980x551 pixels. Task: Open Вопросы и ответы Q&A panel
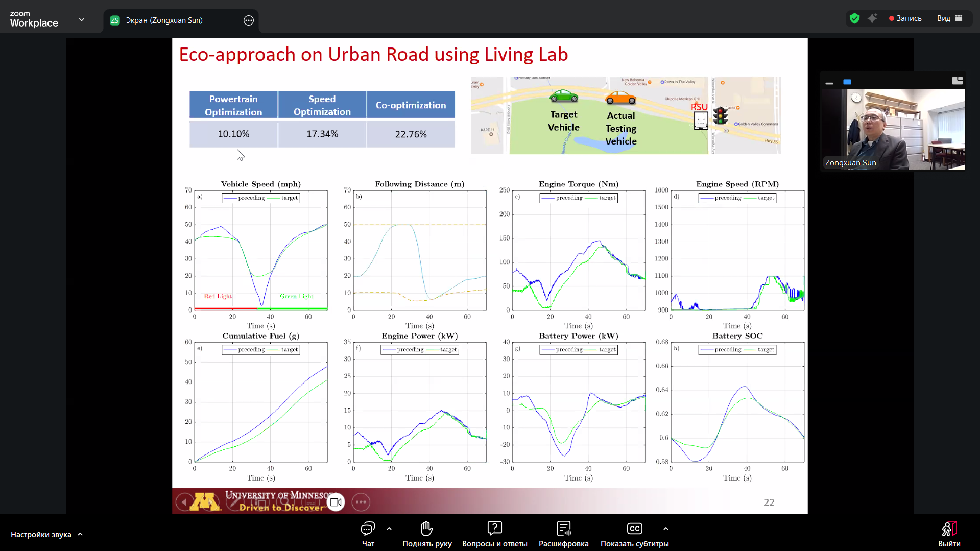pos(494,533)
